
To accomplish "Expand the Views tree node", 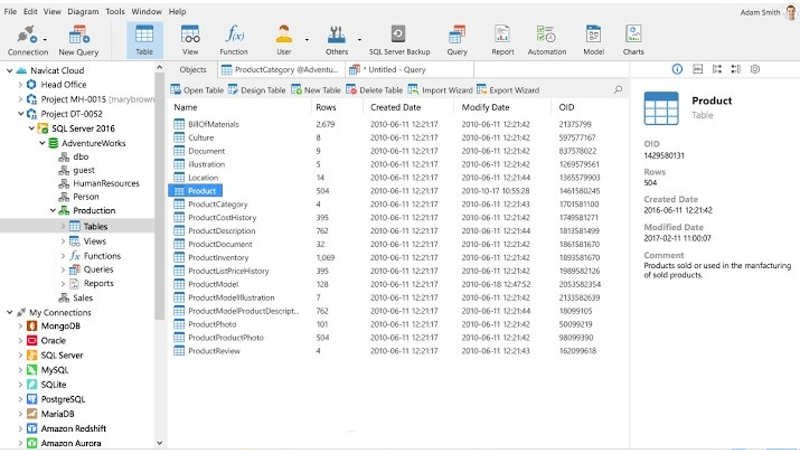I will point(63,241).
